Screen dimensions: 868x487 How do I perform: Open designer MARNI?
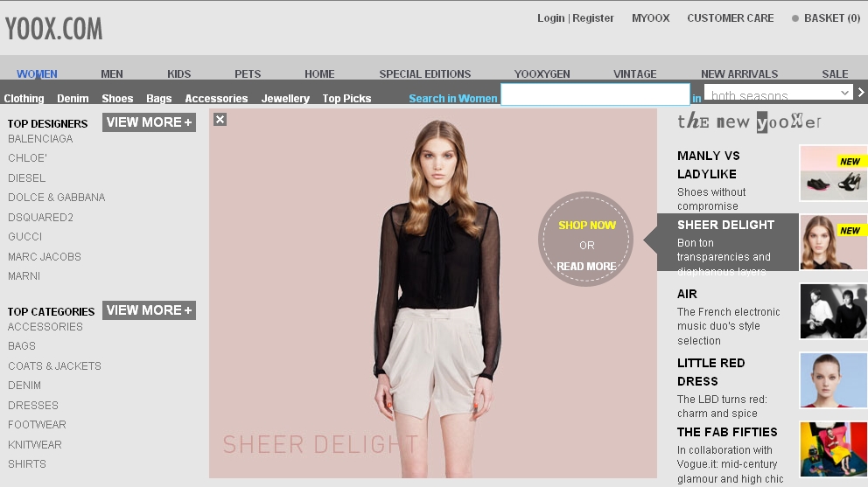click(x=24, y=276)
